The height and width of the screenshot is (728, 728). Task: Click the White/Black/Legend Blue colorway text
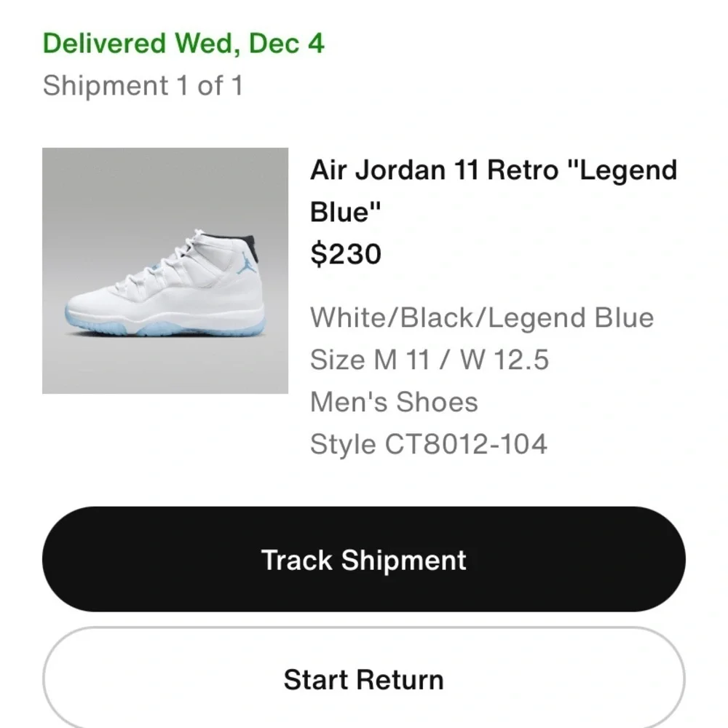coord(482,317)
